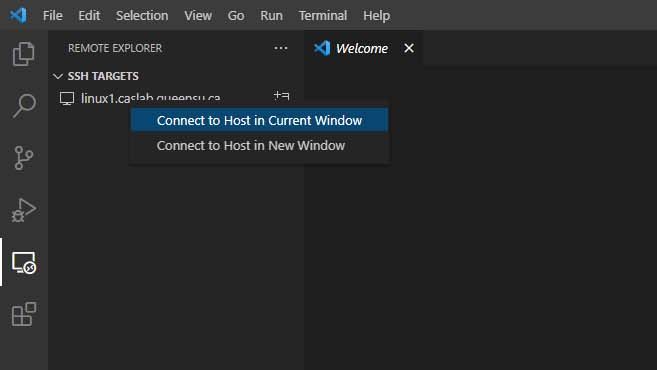Open the Selection menu

[142, 16]
